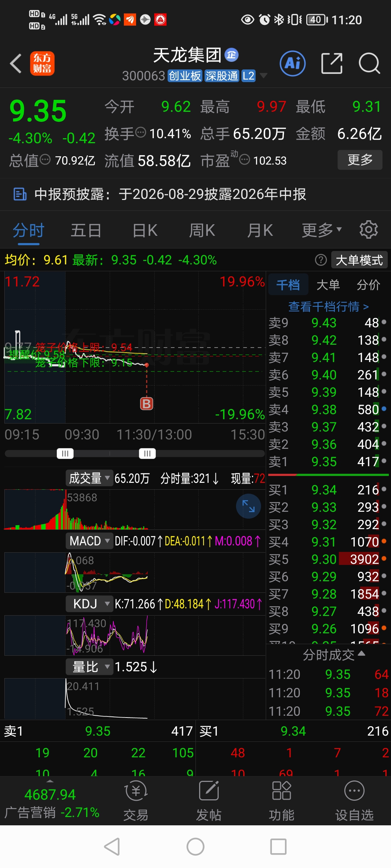
Task: Tap the orange dot beside 买4 row
Action: point(384,541)
